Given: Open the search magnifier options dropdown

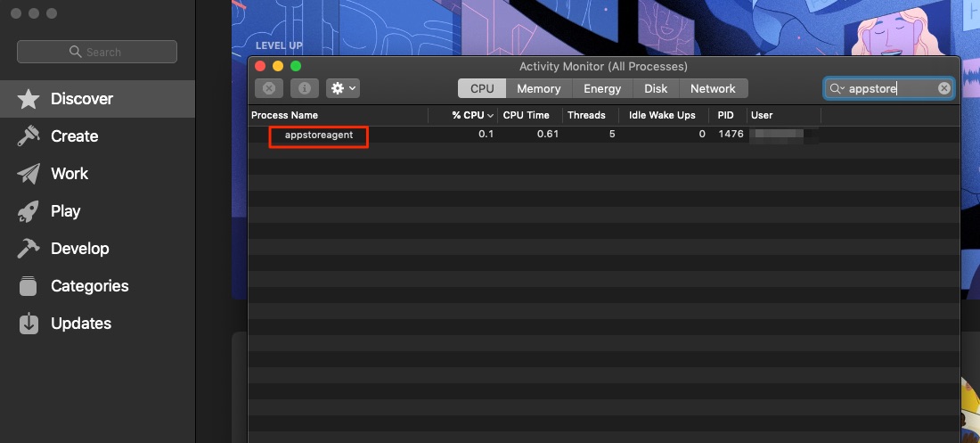Looking at the screenshot, I should coord(837,89).
